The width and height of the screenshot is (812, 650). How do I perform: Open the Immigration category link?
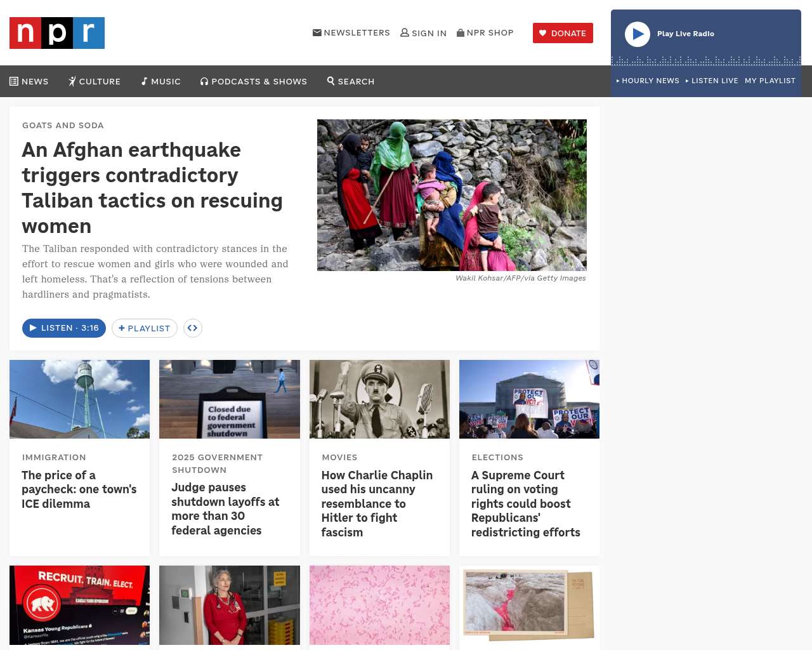(x=54, y=457)
